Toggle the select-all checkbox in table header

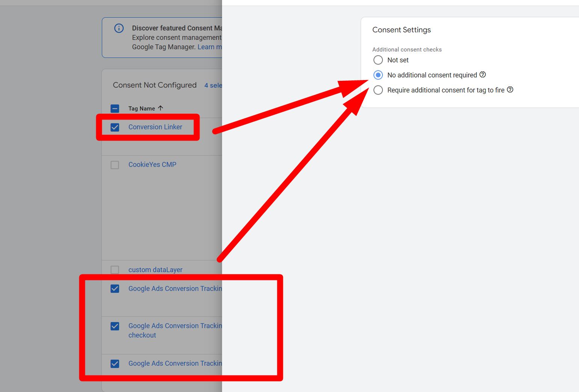(x=115, y=109)
